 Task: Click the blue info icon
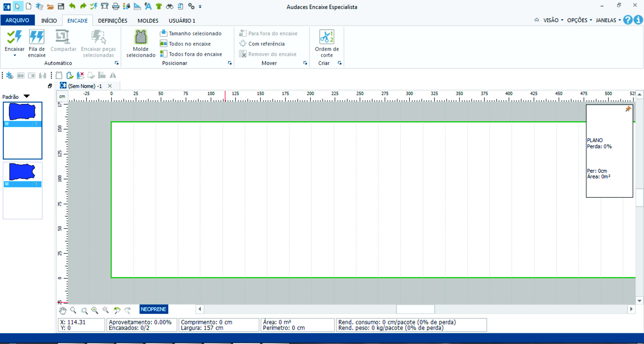pyautogui.click(x=638, y=20)
